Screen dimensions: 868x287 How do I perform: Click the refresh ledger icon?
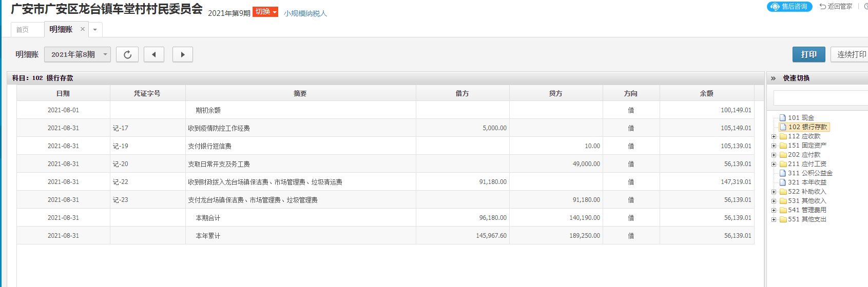[x=127, y=54]
